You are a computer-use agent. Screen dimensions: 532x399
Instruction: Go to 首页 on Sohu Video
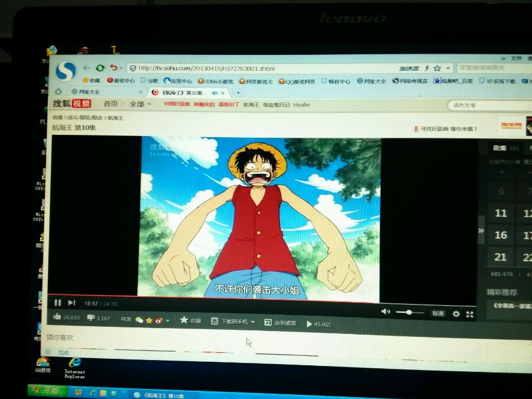111,104
